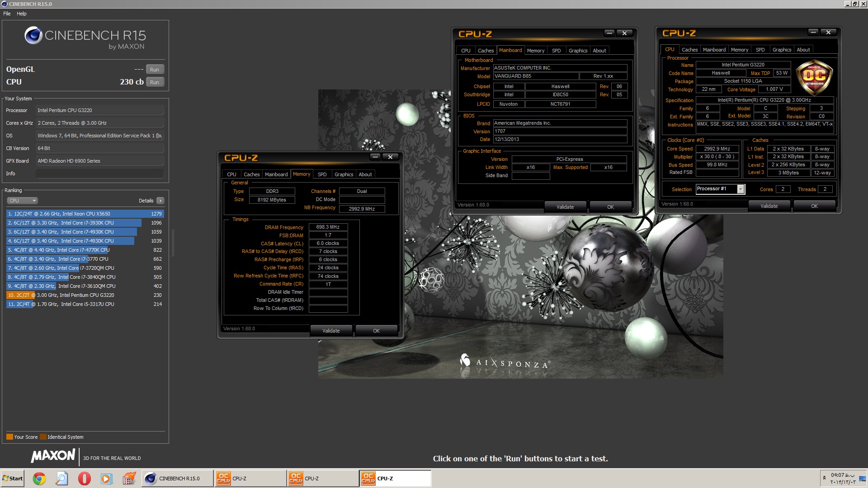Launch Opera browser from the taskbar
This screenshot has height=488, width=868.
[85, 479]
